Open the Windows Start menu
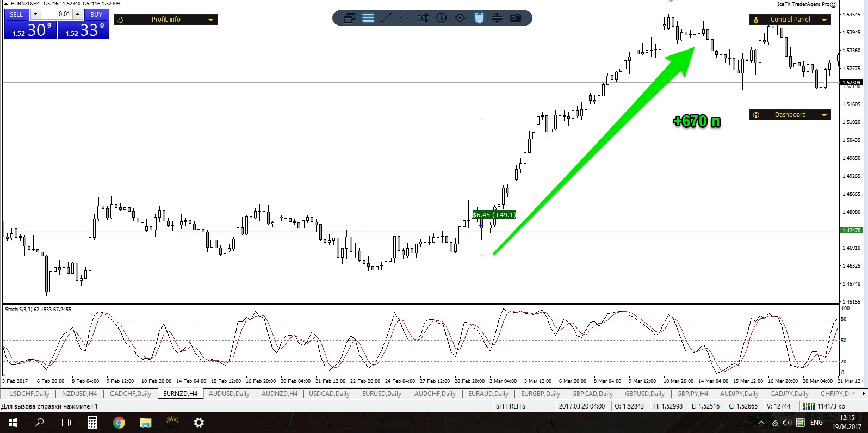Viewport: 868px width, 433px height. pyautogui.click(x=13, y=423)
